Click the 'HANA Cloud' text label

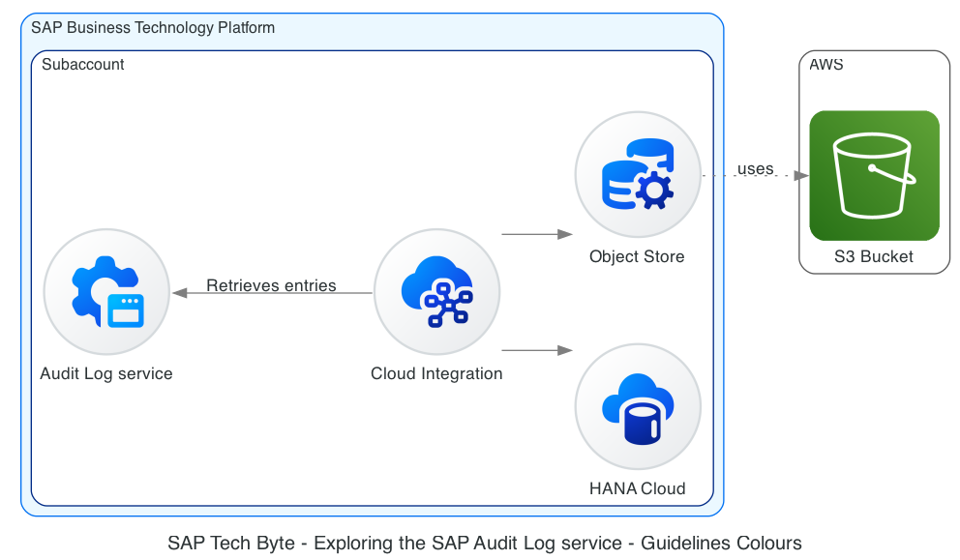point(637,488)
